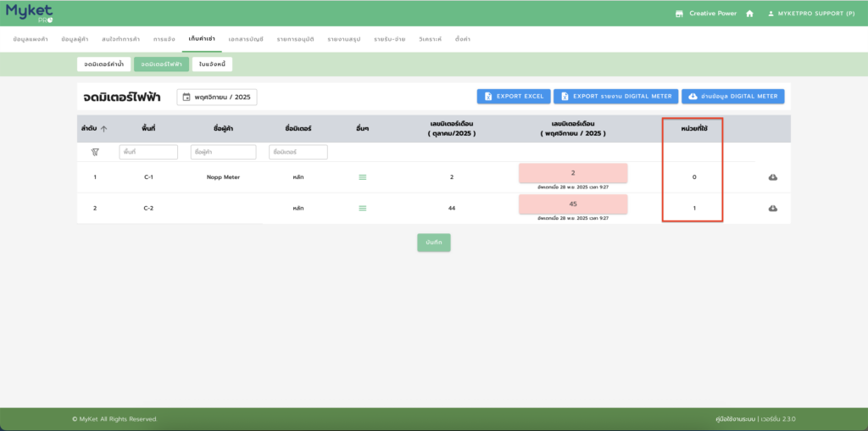Click the Myket Pro logo
This screenshot has width=868, height=431.
(30, 13)
